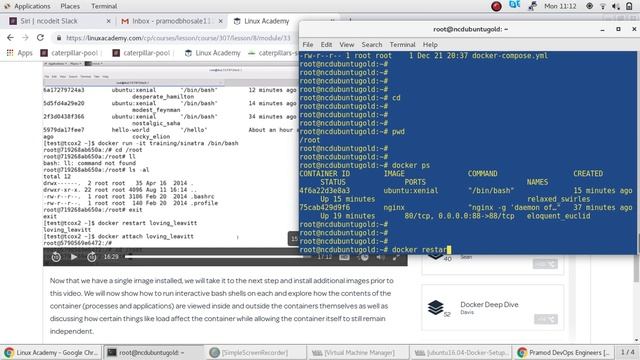Image resolution: width=640 pixels, height=360 pixels.
Task: Click the system volume icon in the top bar
Action: pyautogui.click(x=616, y=6)
